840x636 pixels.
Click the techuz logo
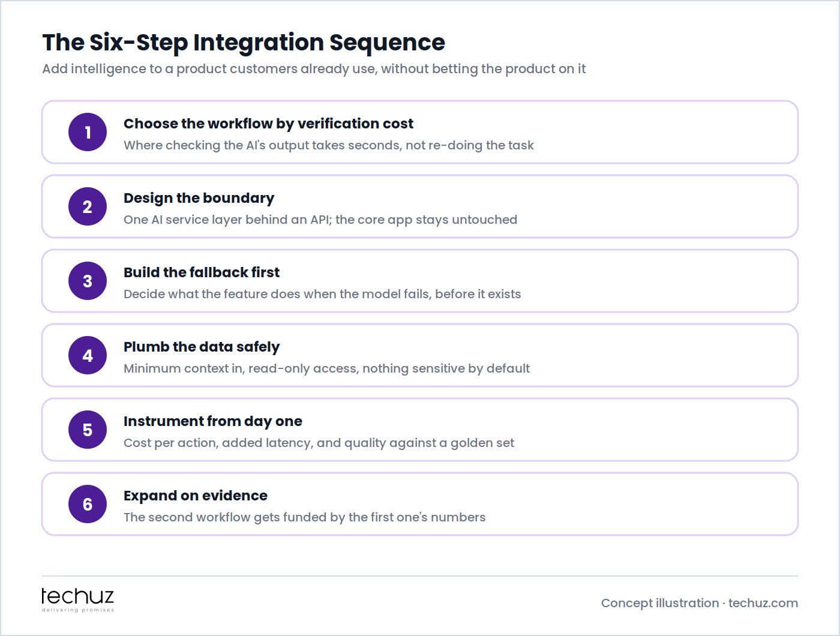pos(77,599)
